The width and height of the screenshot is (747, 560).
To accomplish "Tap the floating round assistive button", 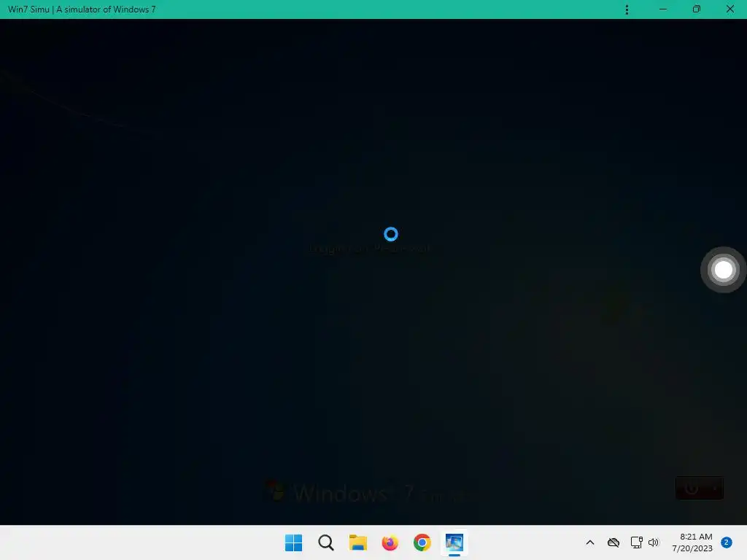I will (723, 270).
